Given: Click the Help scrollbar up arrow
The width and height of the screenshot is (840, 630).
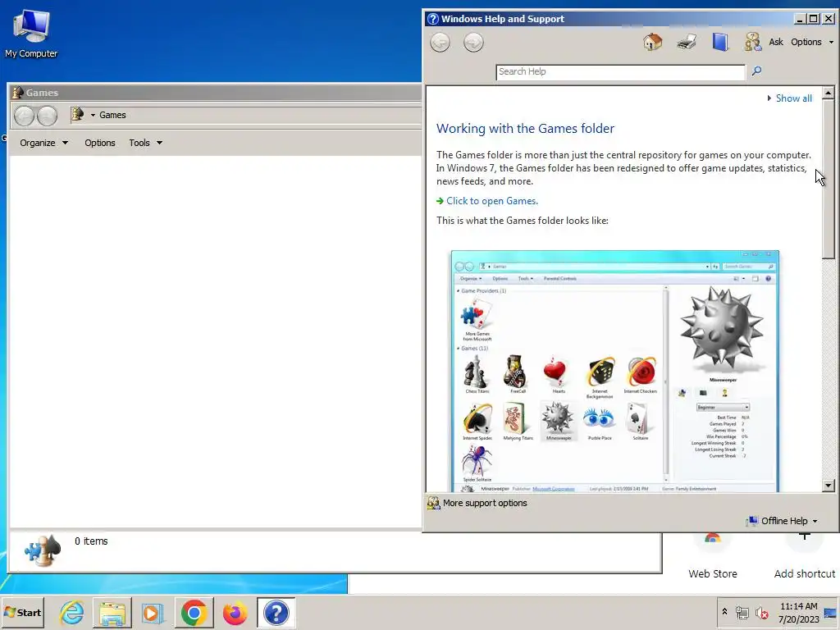Looking at the screenshot, I should click(x=829, y=93).
